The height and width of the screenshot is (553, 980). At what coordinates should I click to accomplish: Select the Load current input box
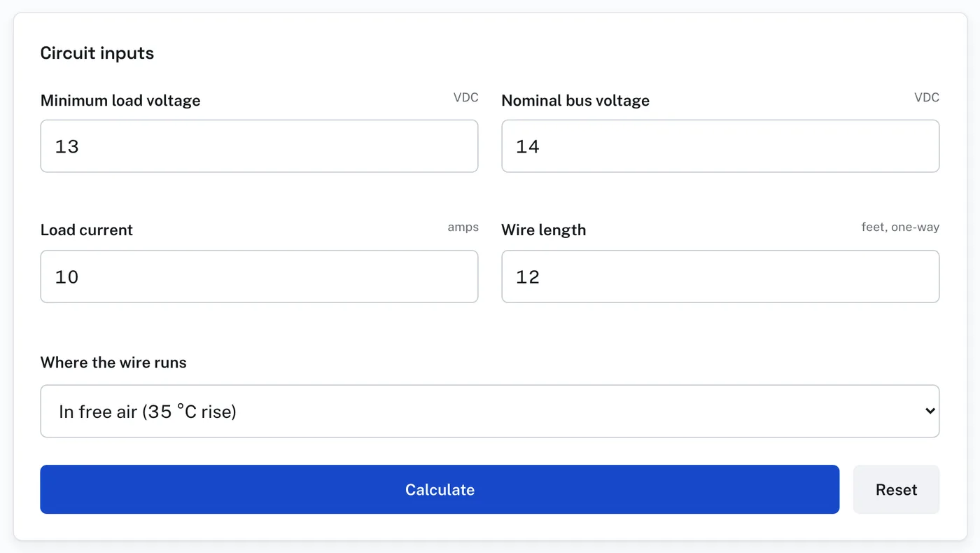coord(259,276)
